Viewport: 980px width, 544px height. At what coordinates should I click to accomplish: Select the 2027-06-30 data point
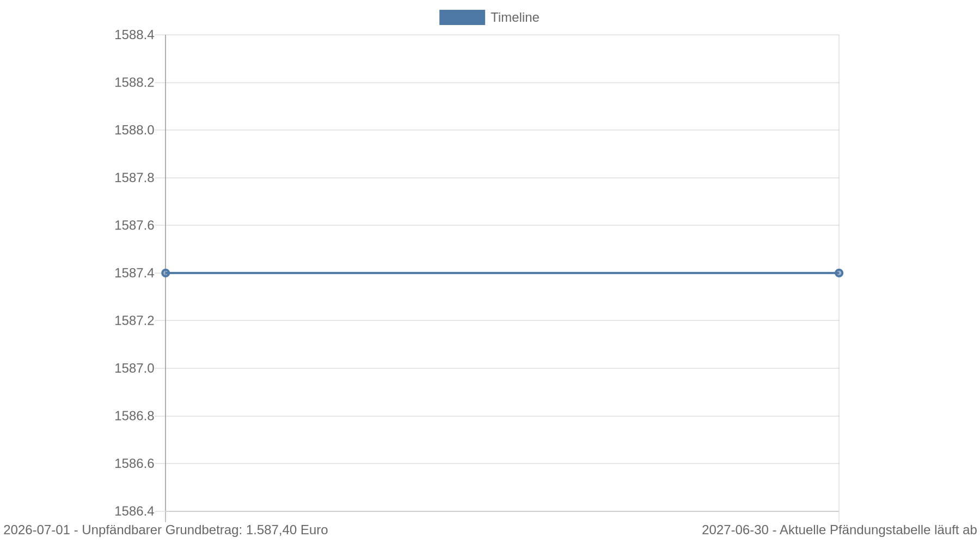click(839, 273)
